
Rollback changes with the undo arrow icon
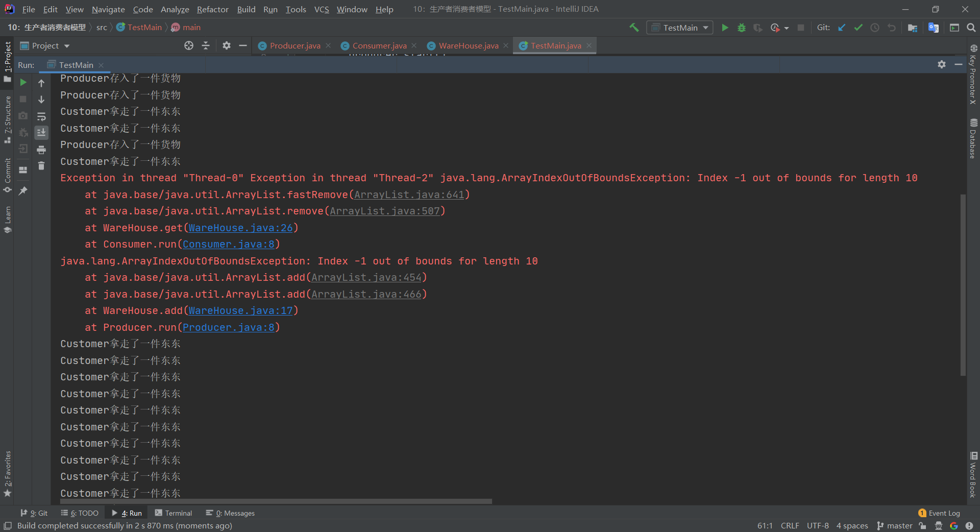coord(892,28)
